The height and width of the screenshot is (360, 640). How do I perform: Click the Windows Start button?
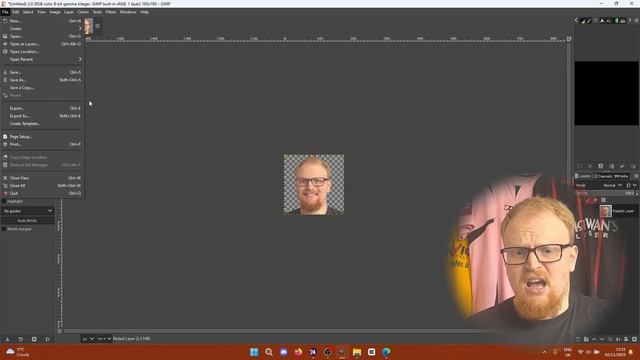(254, 352)
